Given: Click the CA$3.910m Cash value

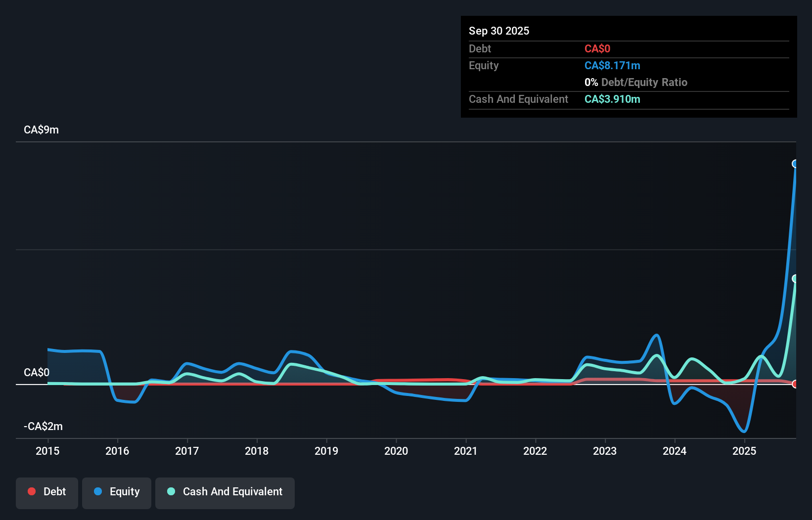Looking at the screenshot, I should click(612, 99).
